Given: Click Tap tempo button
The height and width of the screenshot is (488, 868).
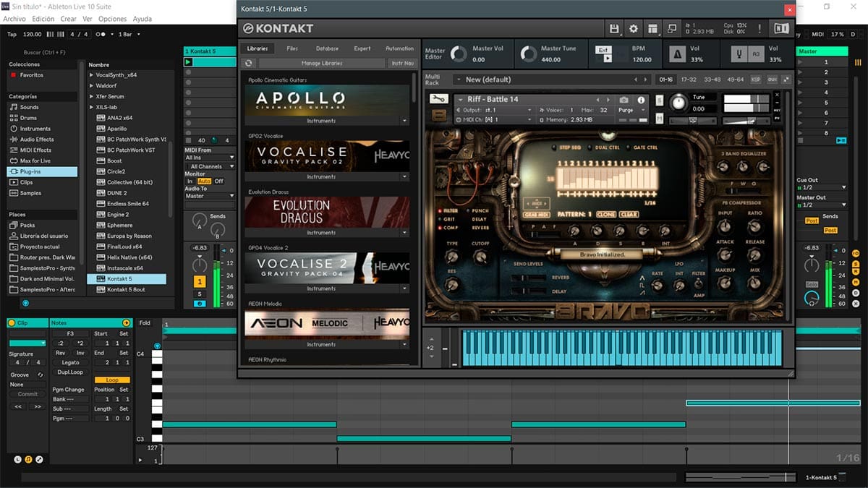Looking at the screenshot, I should tap(12, 34).
